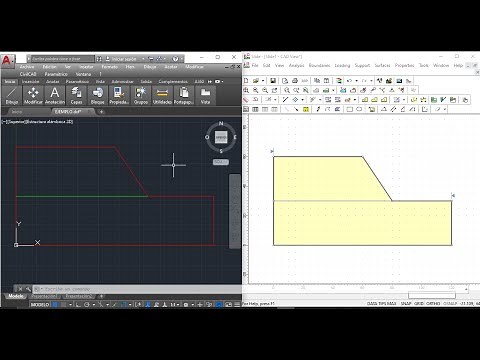The image size is (480, 360).
Task: Open the Grupos ribbon panel
Action: [x=141, y=96]
